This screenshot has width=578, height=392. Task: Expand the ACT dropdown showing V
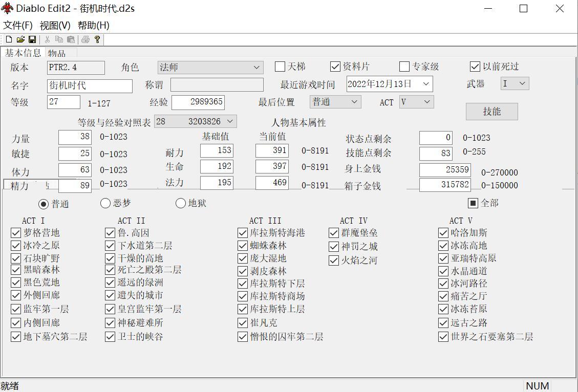417,102
